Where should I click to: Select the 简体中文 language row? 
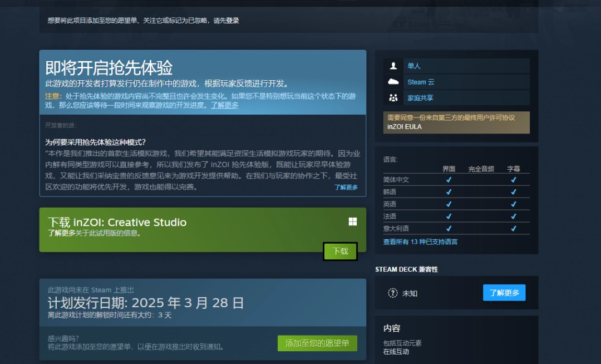(456, 180)
